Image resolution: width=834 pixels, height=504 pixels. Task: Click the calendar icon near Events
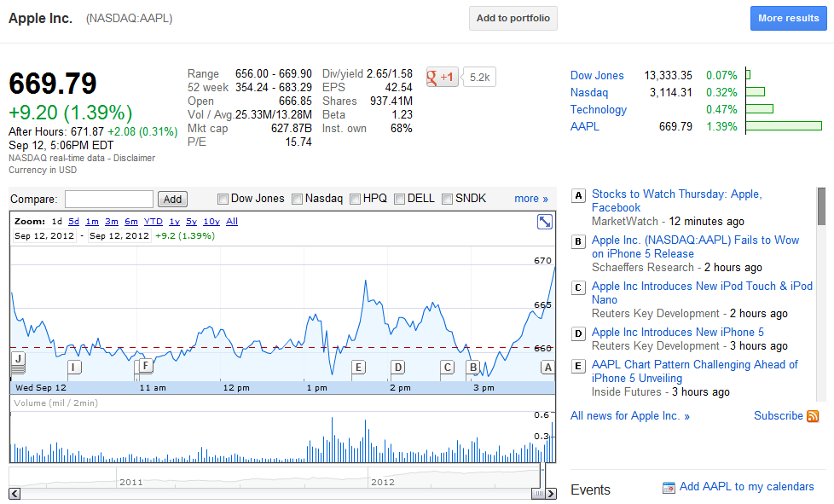pyautogui.click(x=669, y=487)
